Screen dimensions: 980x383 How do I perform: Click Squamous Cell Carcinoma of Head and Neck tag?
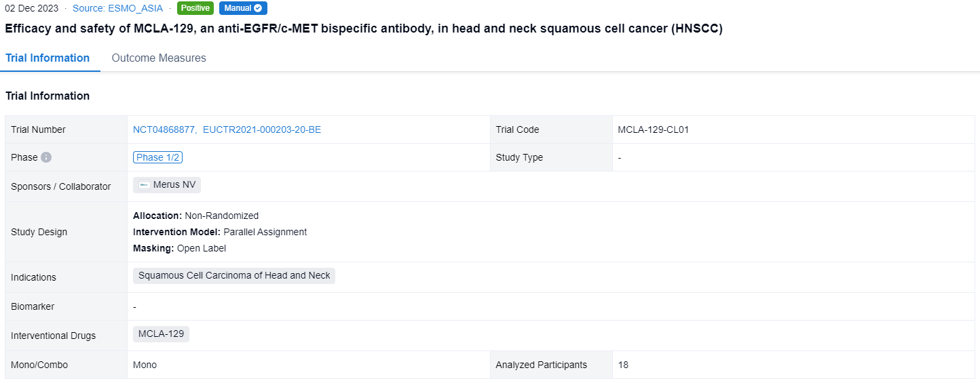(234, 276)
